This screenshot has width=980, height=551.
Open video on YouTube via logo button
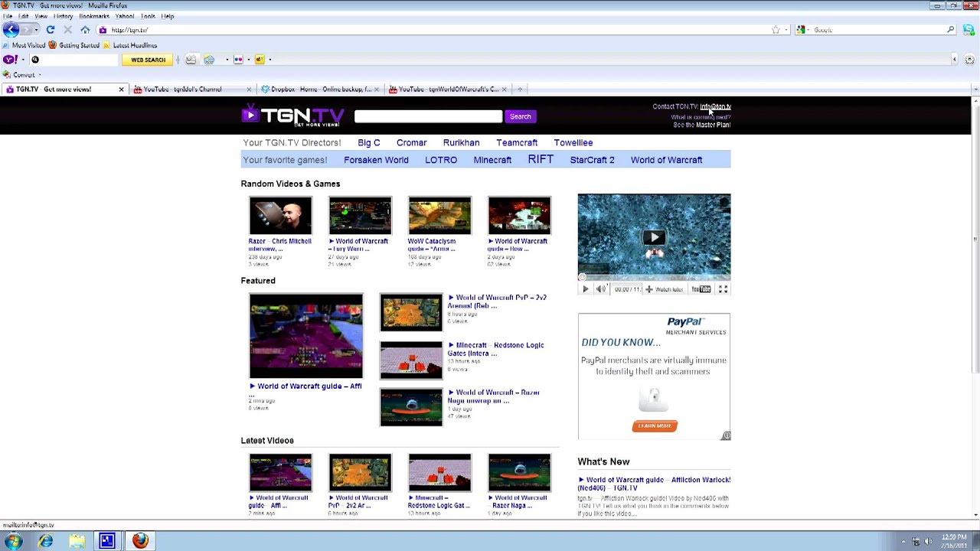[701, 289]
